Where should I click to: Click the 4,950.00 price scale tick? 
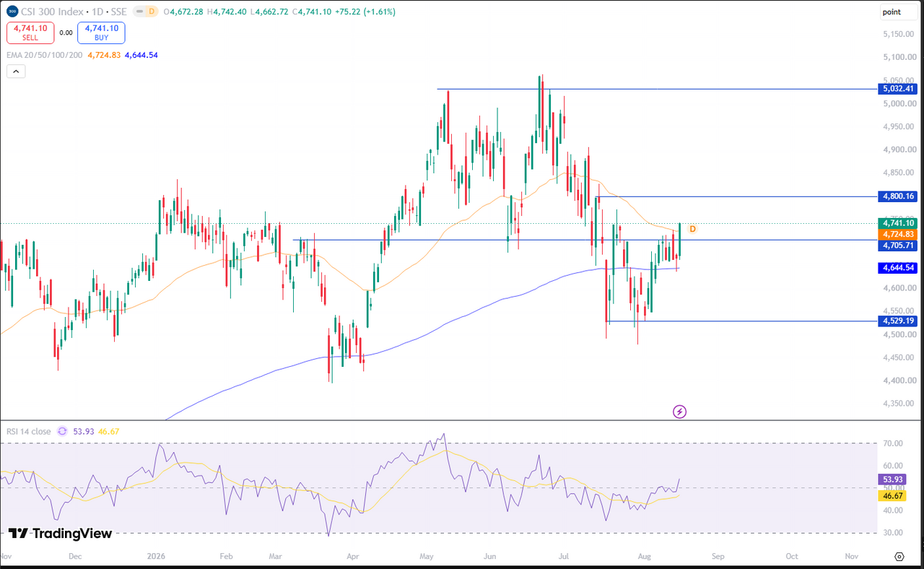click(x=897, y=126)
